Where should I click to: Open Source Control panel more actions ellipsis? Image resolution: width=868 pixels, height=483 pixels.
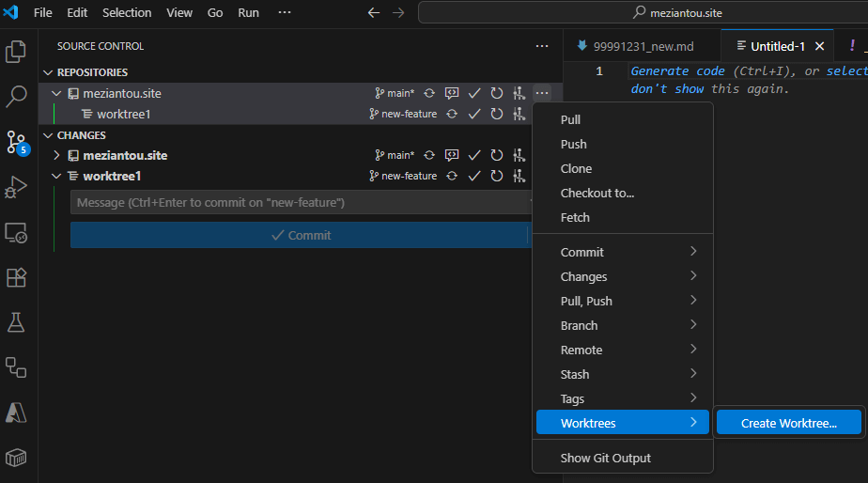tap(542, 46)
